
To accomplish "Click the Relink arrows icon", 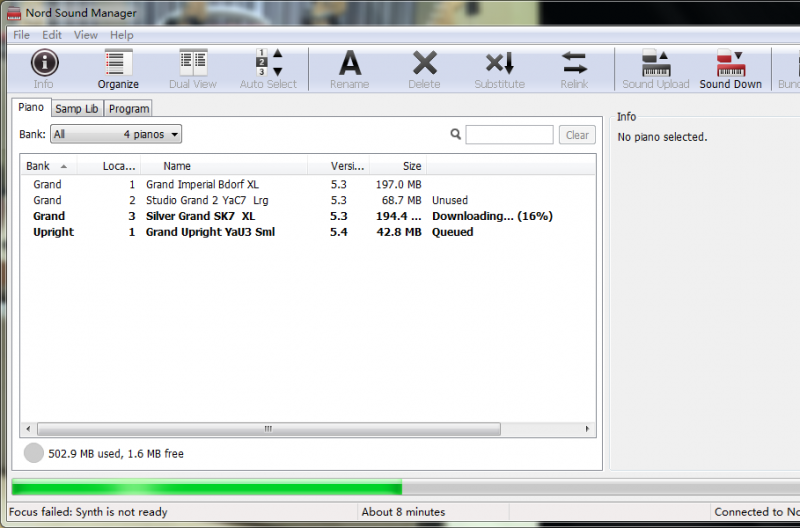I will point(574,64).
